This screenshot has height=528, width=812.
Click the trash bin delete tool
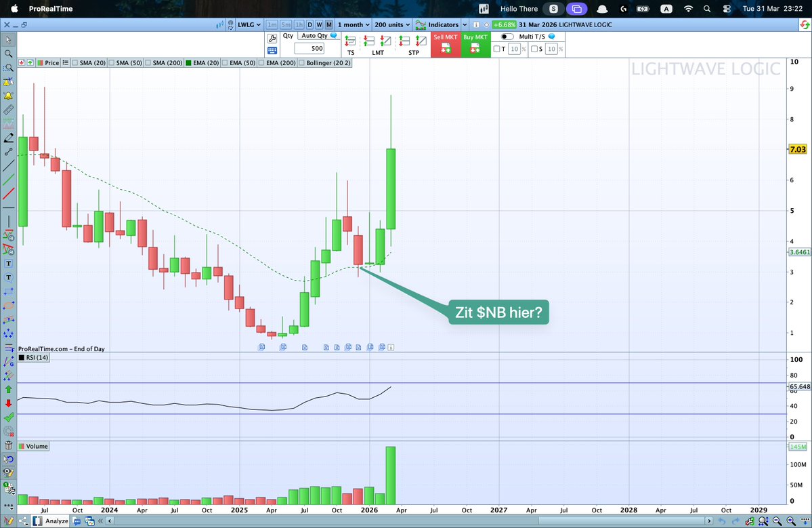click(8, 445)
